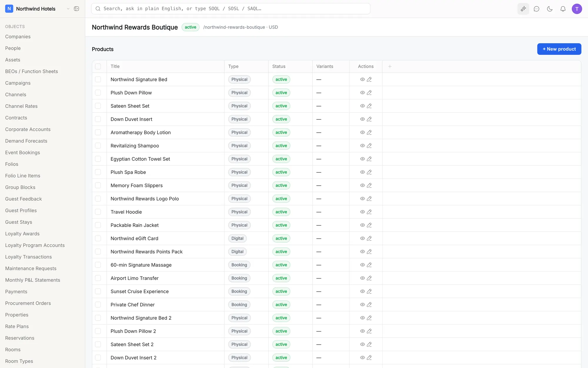Edit Sateen Sheet Set pencil icon
The width and height of the screenshot is (588, 368).
click(369, 106)
